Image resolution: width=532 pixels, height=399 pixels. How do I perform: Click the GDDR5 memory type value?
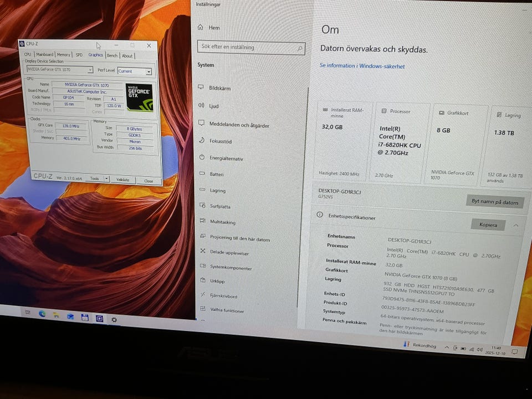point(134,135)
